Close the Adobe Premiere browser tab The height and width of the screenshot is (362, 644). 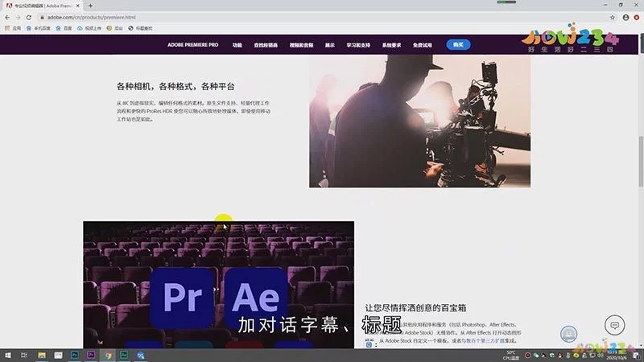pos(77,6)
